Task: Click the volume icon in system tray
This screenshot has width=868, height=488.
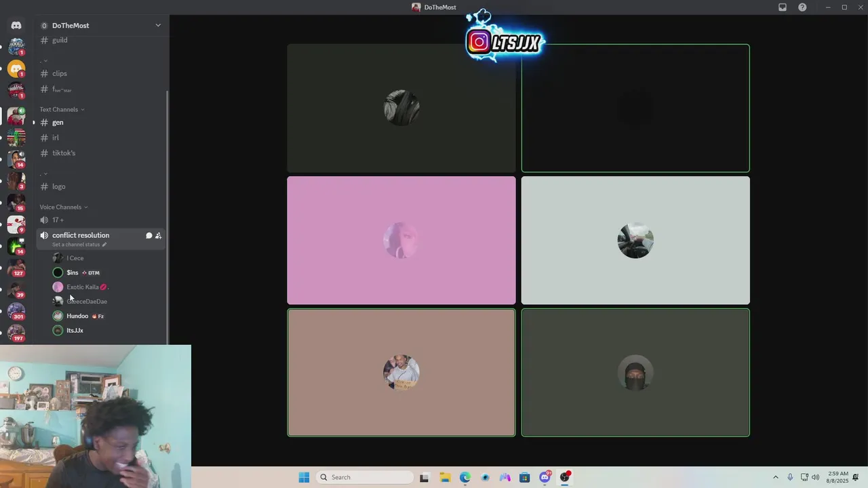Action: [815, 477]
